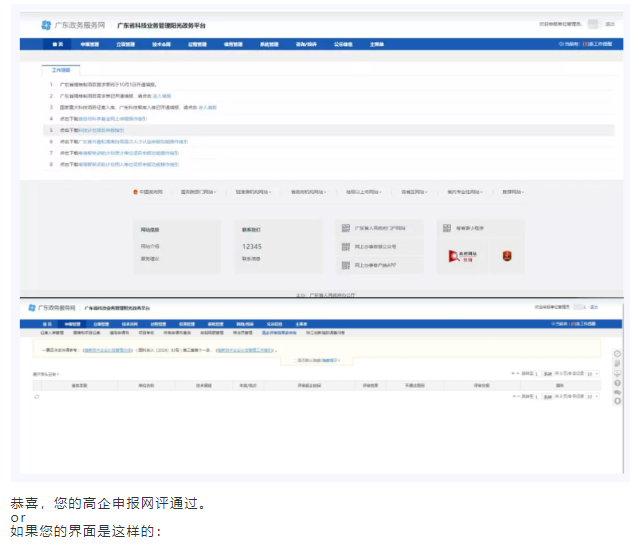Click 退出 link in the upper page header

[x=610, y=24]
